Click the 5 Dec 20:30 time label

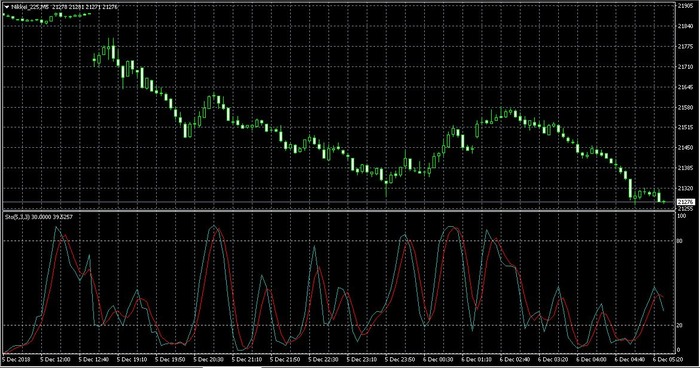tap(209, 359)
